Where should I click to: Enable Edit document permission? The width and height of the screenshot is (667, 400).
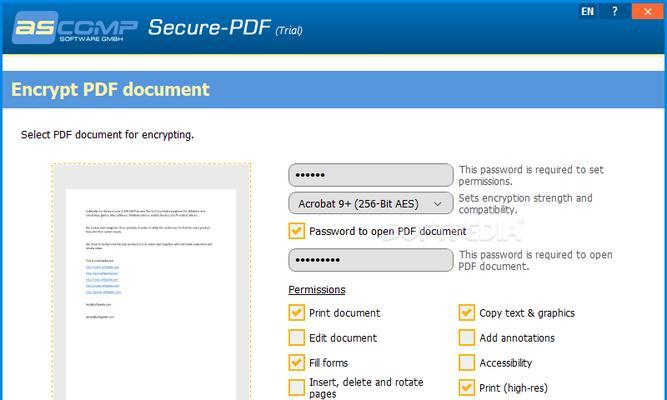(x=296, y=338)
